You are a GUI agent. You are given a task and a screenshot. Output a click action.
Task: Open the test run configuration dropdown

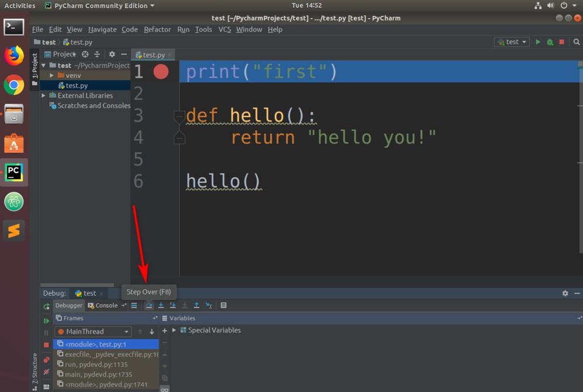pos(512,42)
